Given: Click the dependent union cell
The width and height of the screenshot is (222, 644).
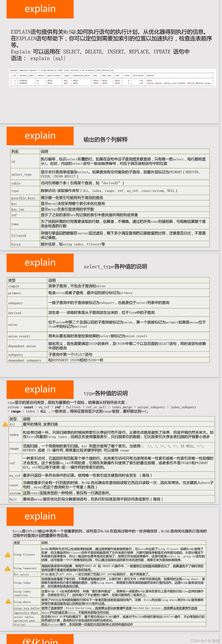Looking at the screenshot, I should pyautogui.click(x=27, y=346).
